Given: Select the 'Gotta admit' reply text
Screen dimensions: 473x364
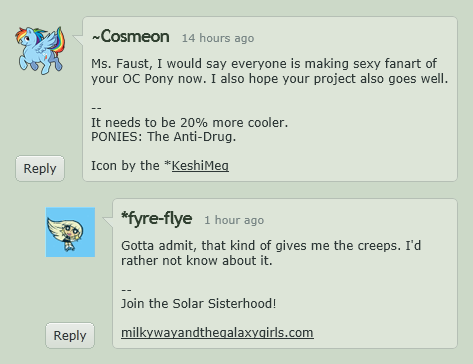Looking at the screenshot, I should (271, 253).
